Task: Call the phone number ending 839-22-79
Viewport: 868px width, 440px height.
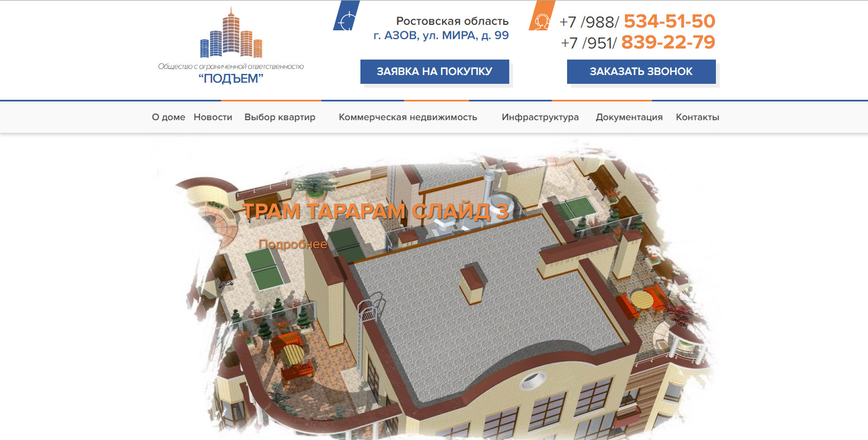Action: (638, 42)
